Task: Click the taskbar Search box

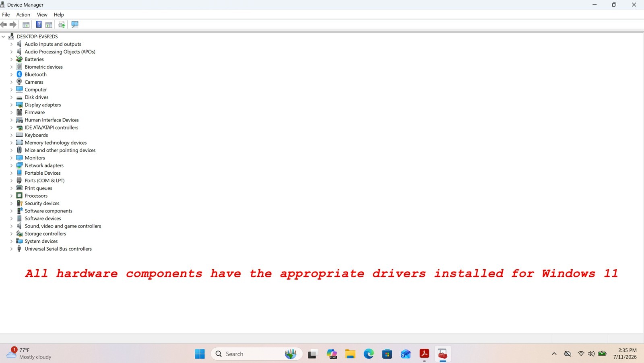Action: click(x=256, y=354)
